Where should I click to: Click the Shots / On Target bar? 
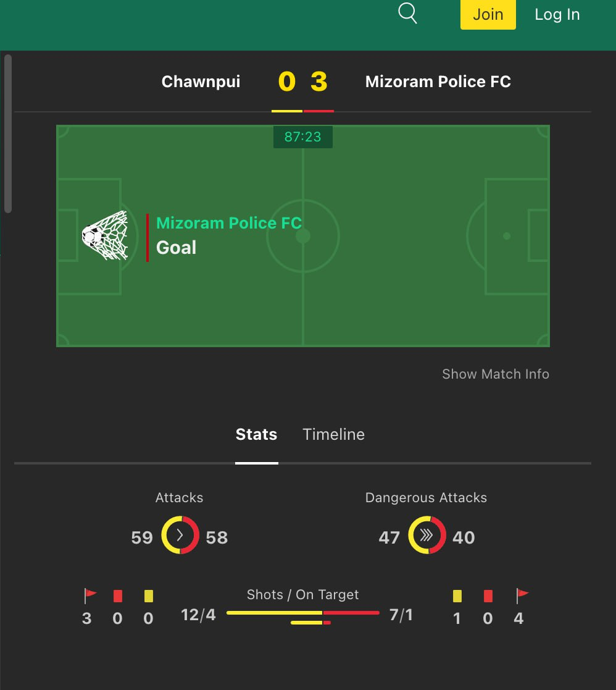[302, 613]
